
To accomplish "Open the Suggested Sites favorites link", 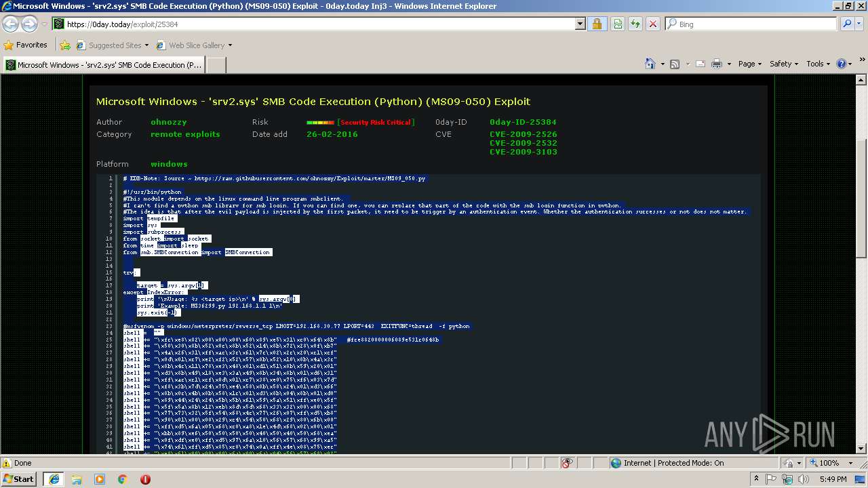I will click(x=113, y=45).
